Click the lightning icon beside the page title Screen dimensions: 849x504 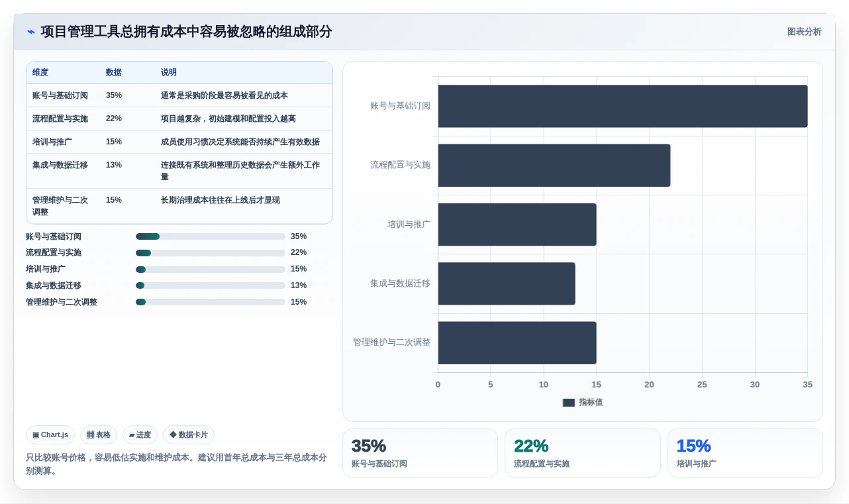click(x=31, y=32)
